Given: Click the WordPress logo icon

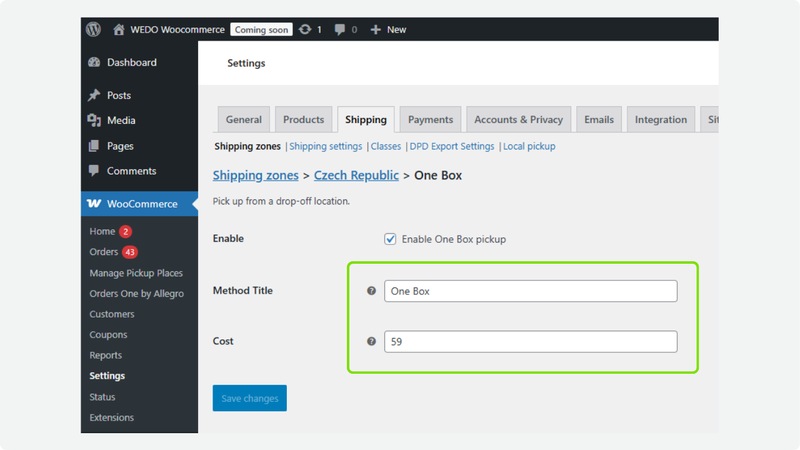Looking at the screenshot, I should [93, 29].
